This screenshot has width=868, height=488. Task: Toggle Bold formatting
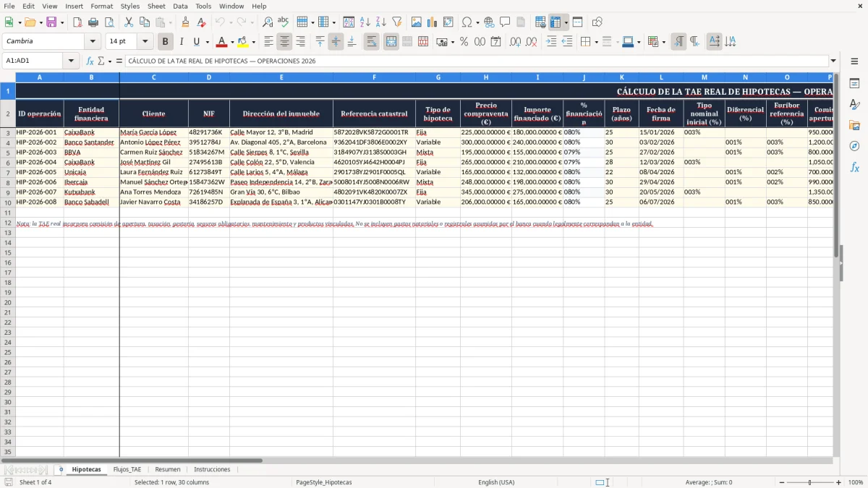point(166,42)
